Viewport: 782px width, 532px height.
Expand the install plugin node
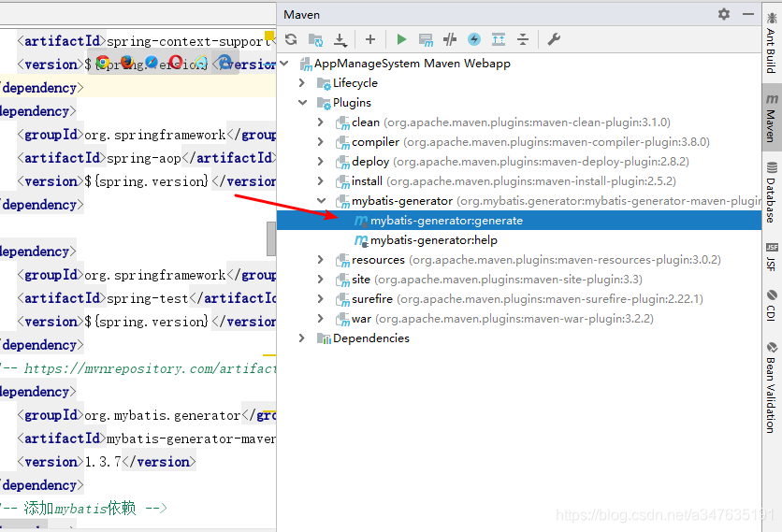pos(321,181)
